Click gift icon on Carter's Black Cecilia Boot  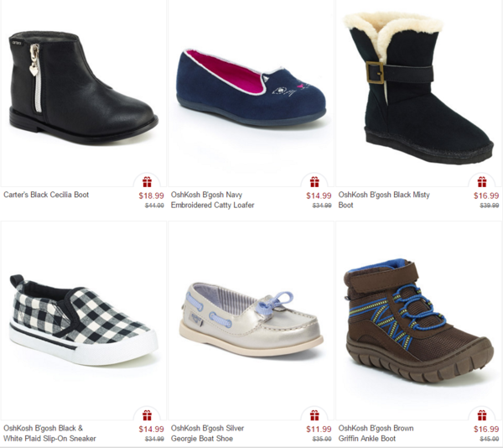pyautogui.click(x=148, y=182)
